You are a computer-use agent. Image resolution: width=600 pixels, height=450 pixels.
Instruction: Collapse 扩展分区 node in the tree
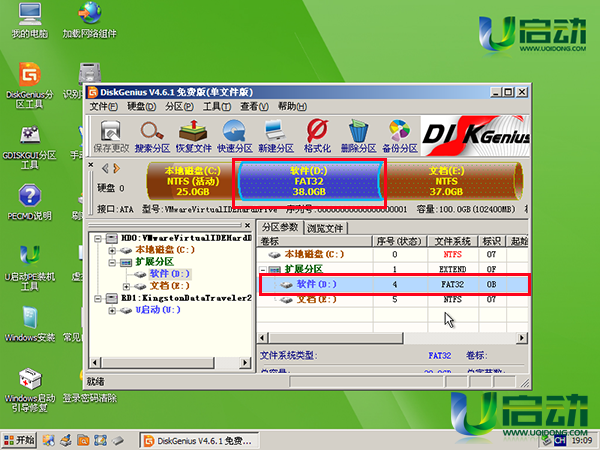click(x=112, y=262)
